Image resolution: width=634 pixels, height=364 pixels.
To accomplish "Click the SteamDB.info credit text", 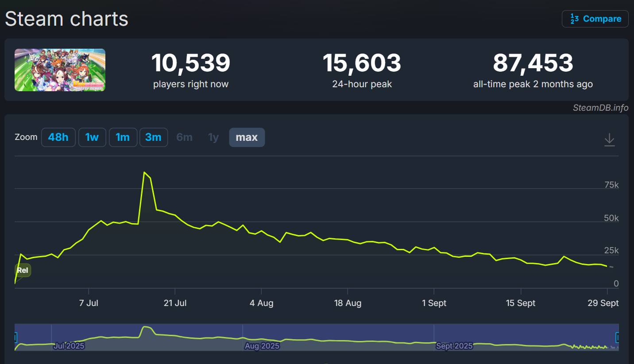I will [x=600, y=108].
